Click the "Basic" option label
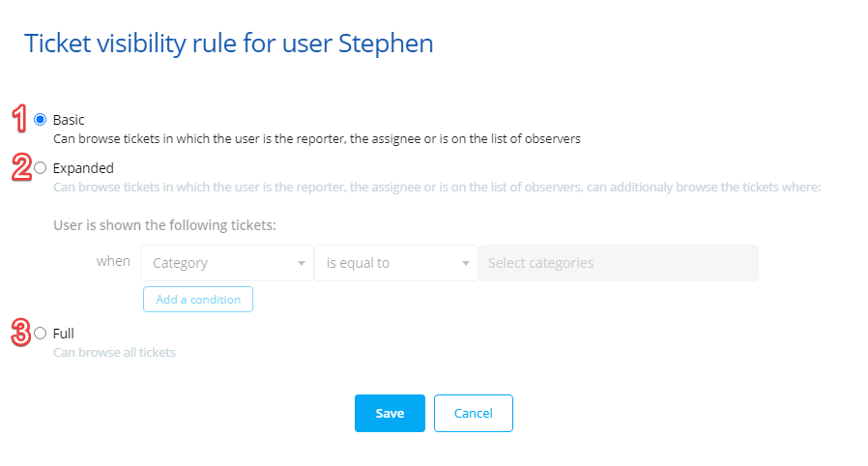Screen dimensions: 868x466 click(x=69, y=120)
